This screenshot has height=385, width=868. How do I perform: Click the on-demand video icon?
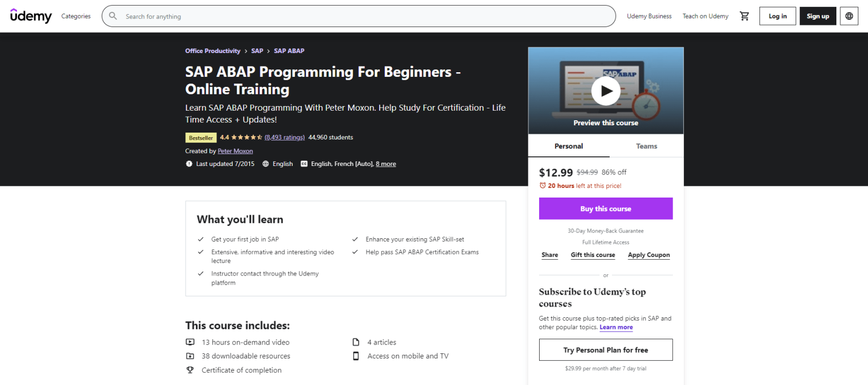(190, 342)
